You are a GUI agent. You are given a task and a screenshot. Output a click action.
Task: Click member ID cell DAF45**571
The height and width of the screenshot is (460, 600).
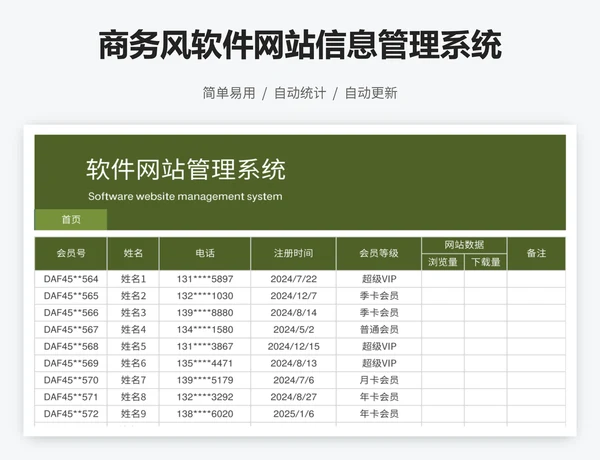(x=71, y=397)
